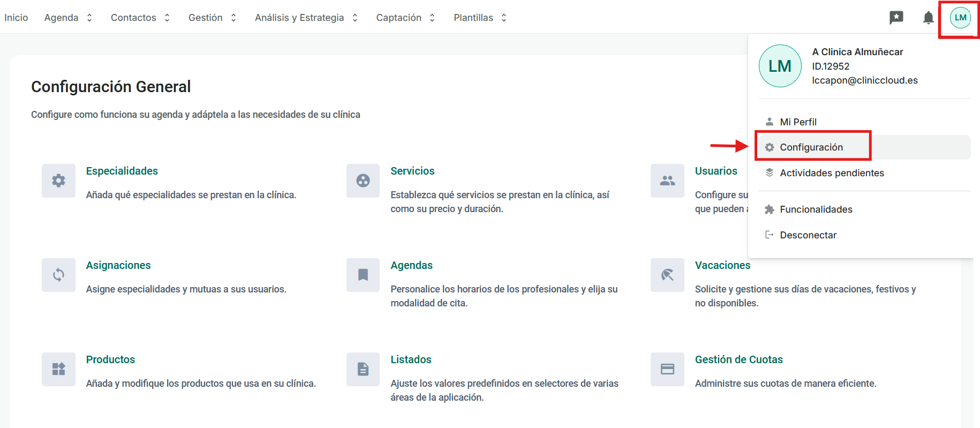
Task: Open the notifications bell
Action: (x=928, y=18)
